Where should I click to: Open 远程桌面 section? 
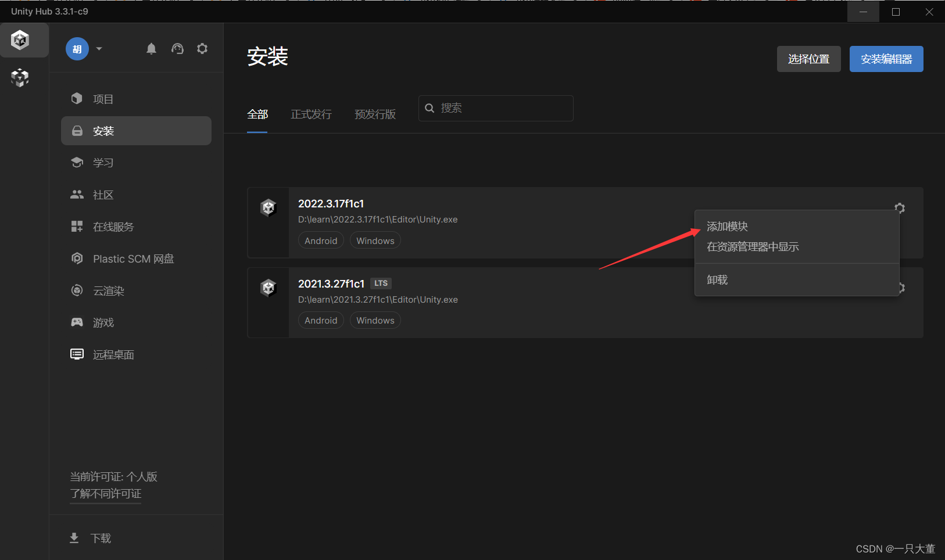pos(136,354)
